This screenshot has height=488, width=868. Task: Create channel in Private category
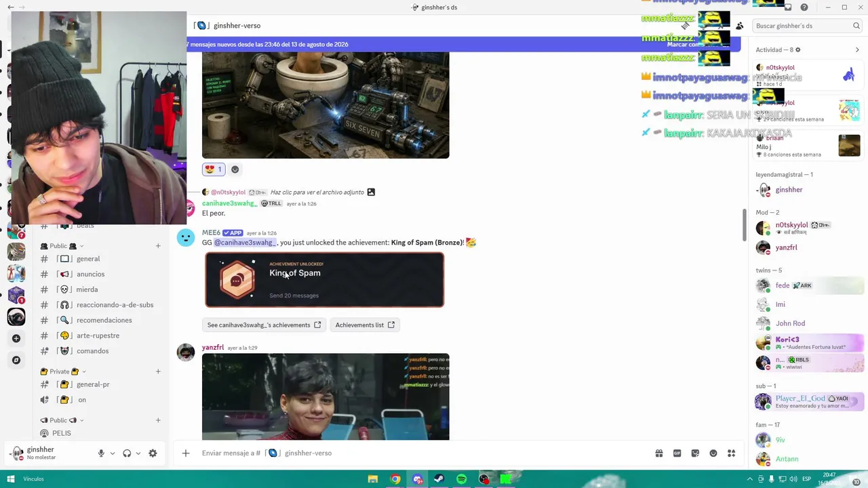(x=158, y=371)
